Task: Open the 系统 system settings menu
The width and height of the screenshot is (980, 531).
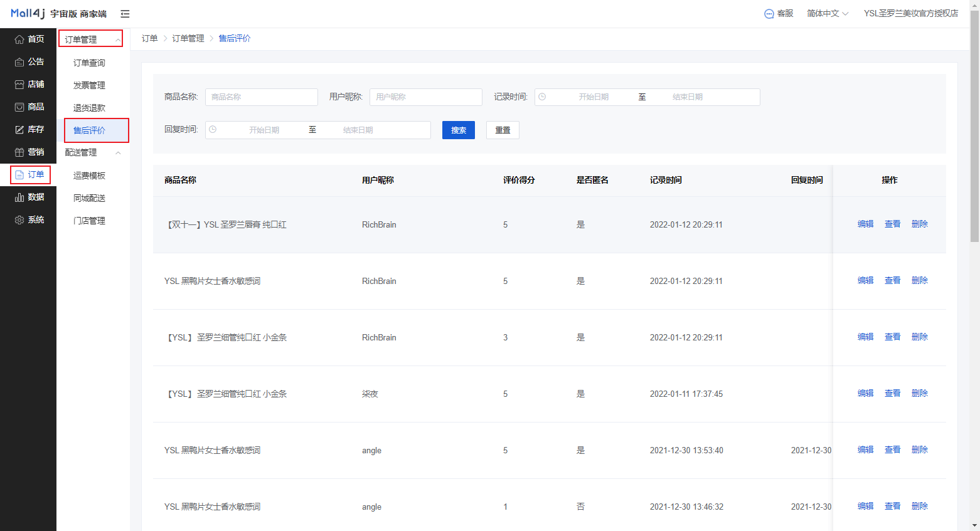Action: coord(29,219)
